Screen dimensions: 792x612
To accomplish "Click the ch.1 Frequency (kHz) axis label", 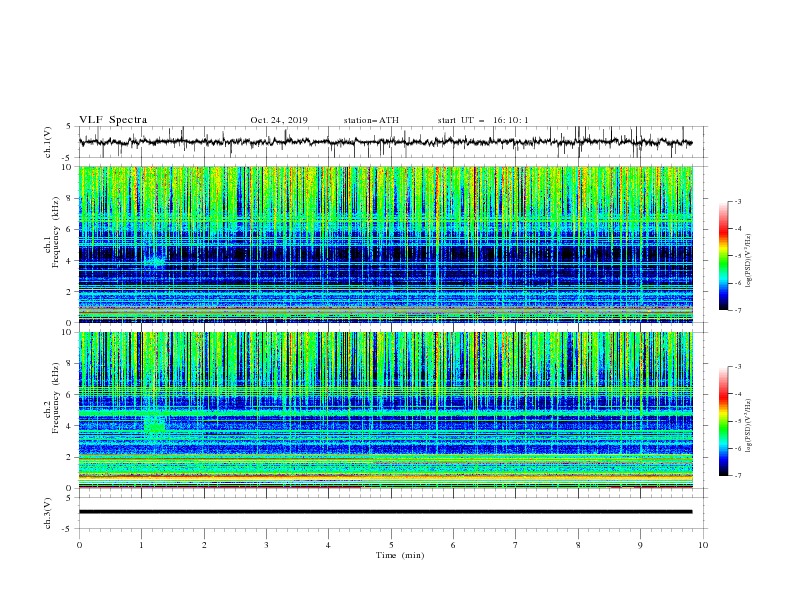I will [52, 232].
